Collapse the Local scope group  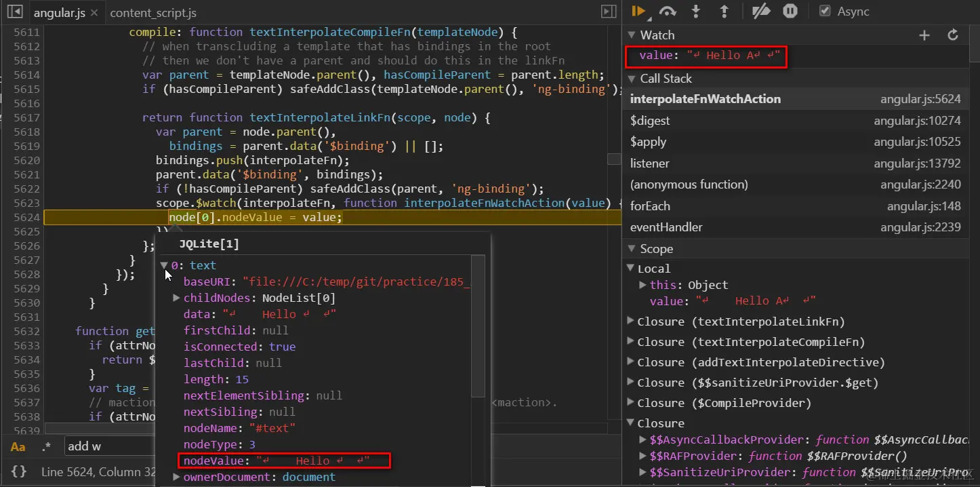click(x=631, y=269)
